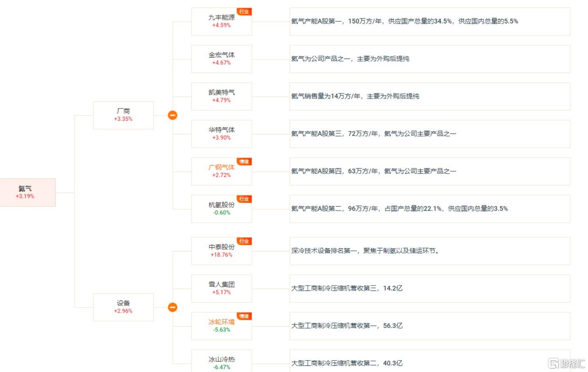Select description '大型工商制冷压缩机营收第三，14.2亿'
588x372 pixels.
click(430, 288)
